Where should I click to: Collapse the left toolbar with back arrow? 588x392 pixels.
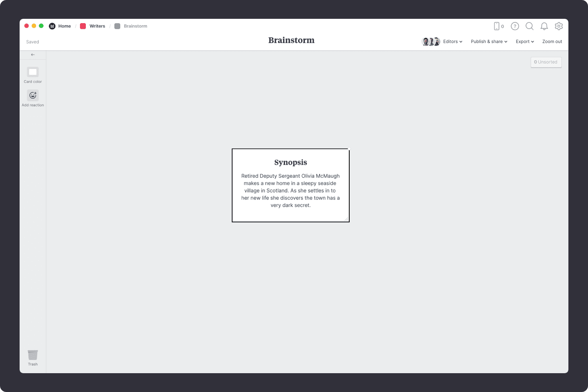click(x=33, y=55)
